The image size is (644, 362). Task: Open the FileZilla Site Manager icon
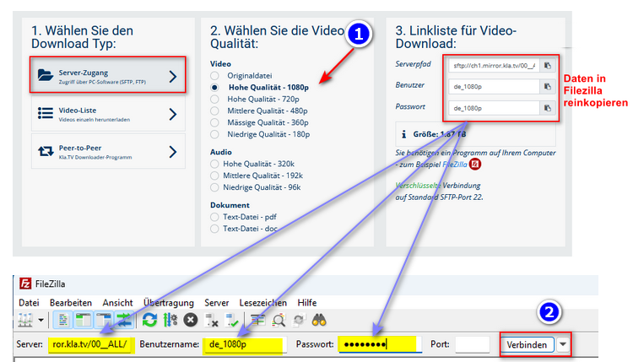point(25,320)
